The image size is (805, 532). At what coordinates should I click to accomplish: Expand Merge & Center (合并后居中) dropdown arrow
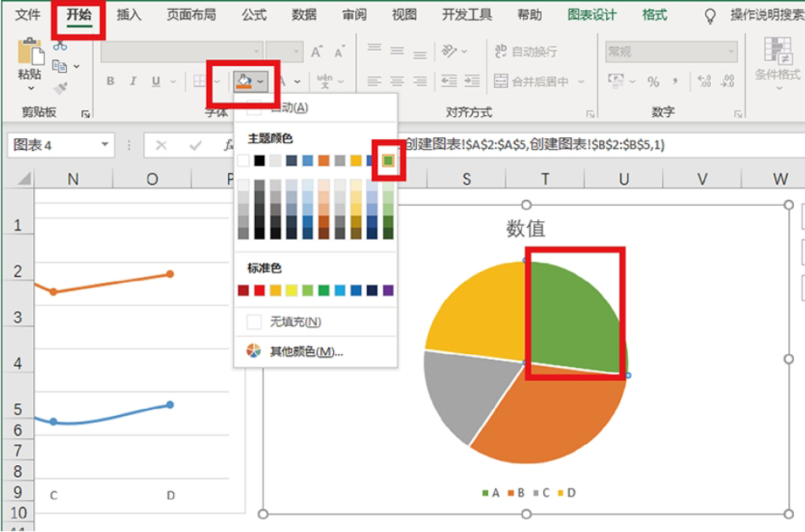click(x=581, y=82)
